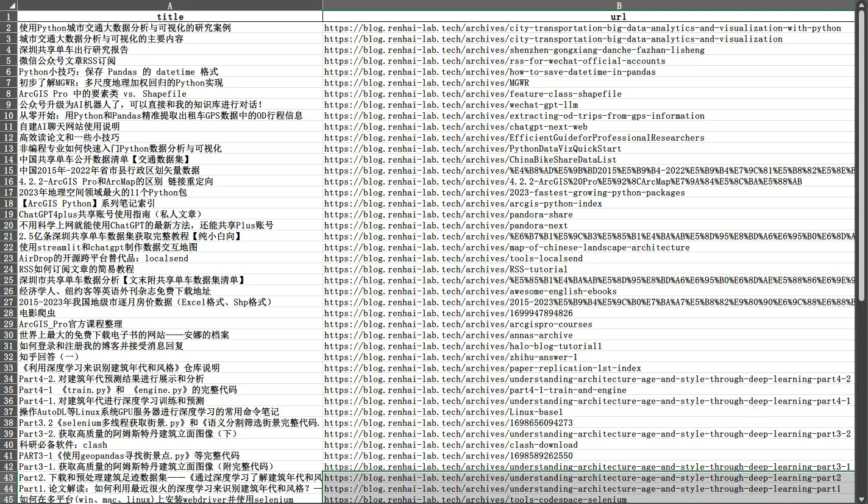Click the select-all corner box
The image size is (868, 504).
[9, 5]
